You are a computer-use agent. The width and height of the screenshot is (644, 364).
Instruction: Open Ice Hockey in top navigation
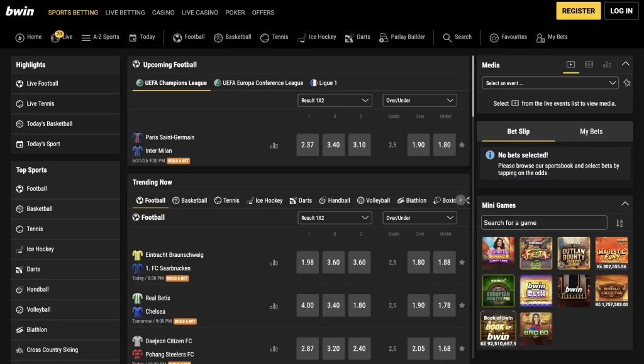[317, 37]
